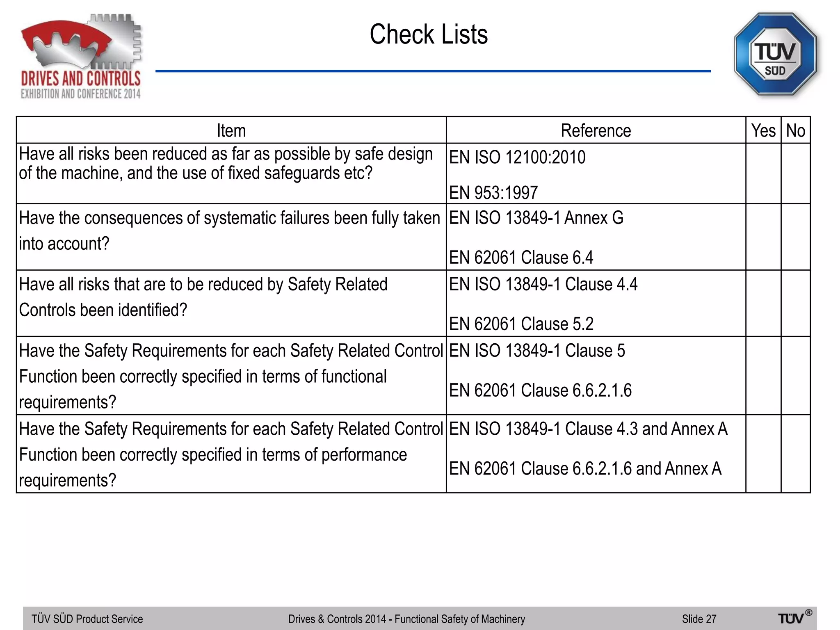Viewport: 840px width, 630px height.
Task: Click the performance requirements question
Action: pyautogui.click(x=231, y=455)
